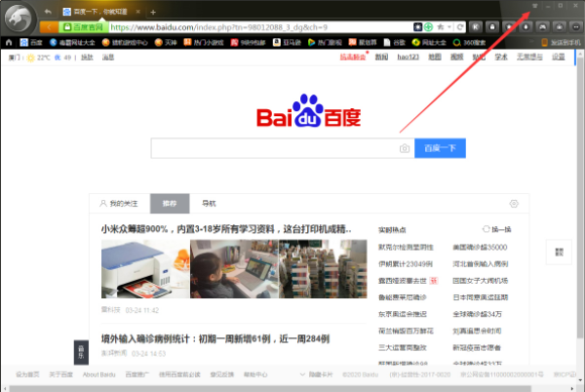This screenshot has height=392, width=585.
Task: Open the 网址大全 bookmark
Action: (429, 42)
